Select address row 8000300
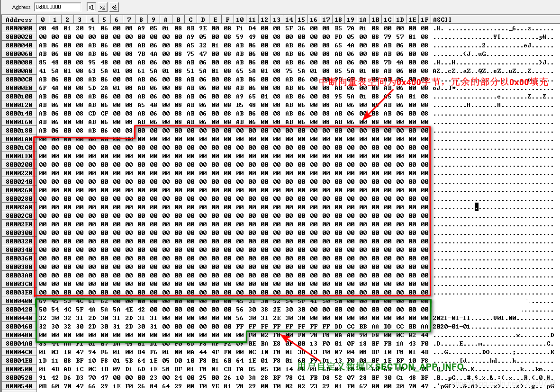Viewport: 560px width, 392px height. point(19,233)
